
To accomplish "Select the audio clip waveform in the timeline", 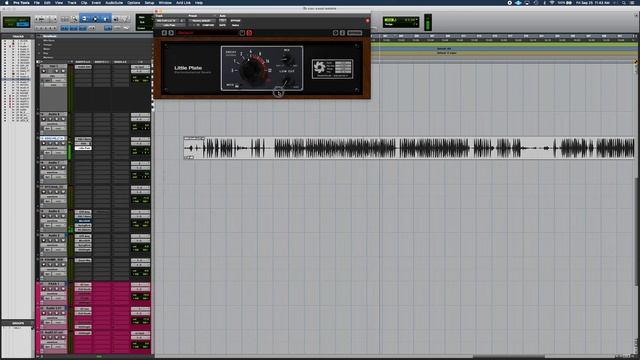I will [x=409, y=148].
